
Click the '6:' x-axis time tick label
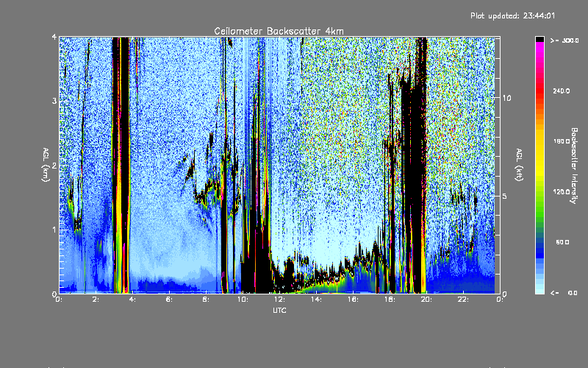click(169, 300)
